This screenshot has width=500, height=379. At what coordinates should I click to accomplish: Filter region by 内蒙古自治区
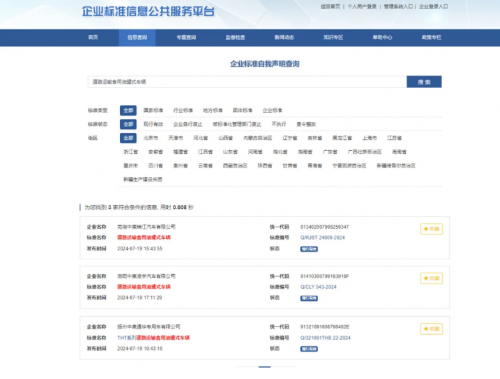click(258, 138)
